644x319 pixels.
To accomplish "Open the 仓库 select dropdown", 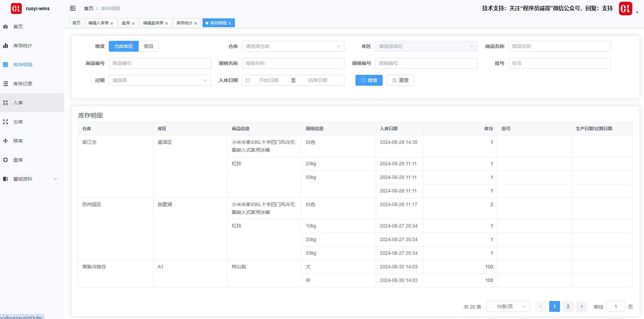I will (293, 46).
